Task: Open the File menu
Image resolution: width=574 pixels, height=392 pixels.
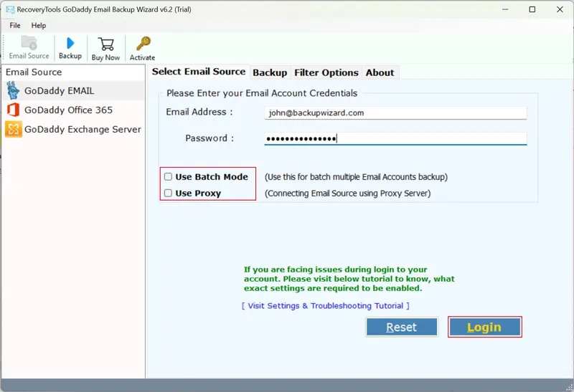Action: click(15, 26)
